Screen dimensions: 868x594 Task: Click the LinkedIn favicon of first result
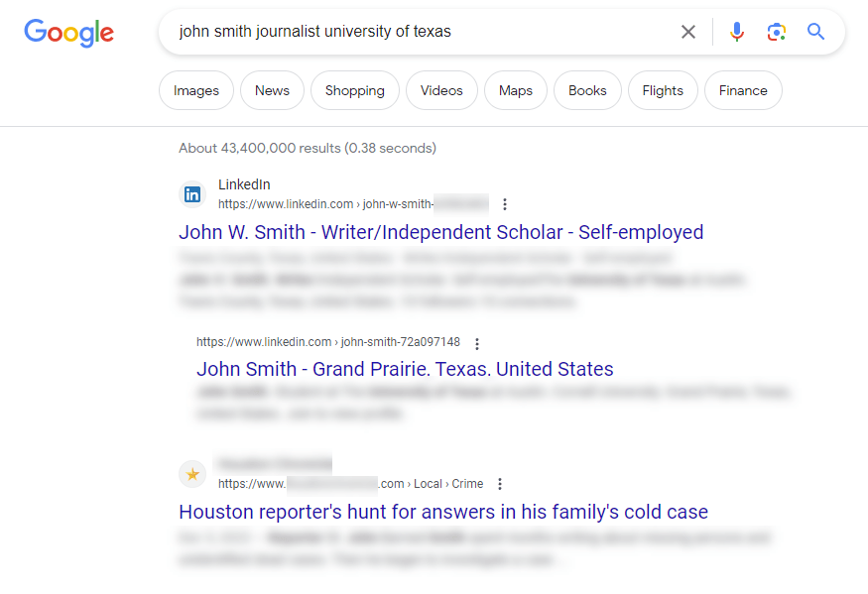pos(192,194)
